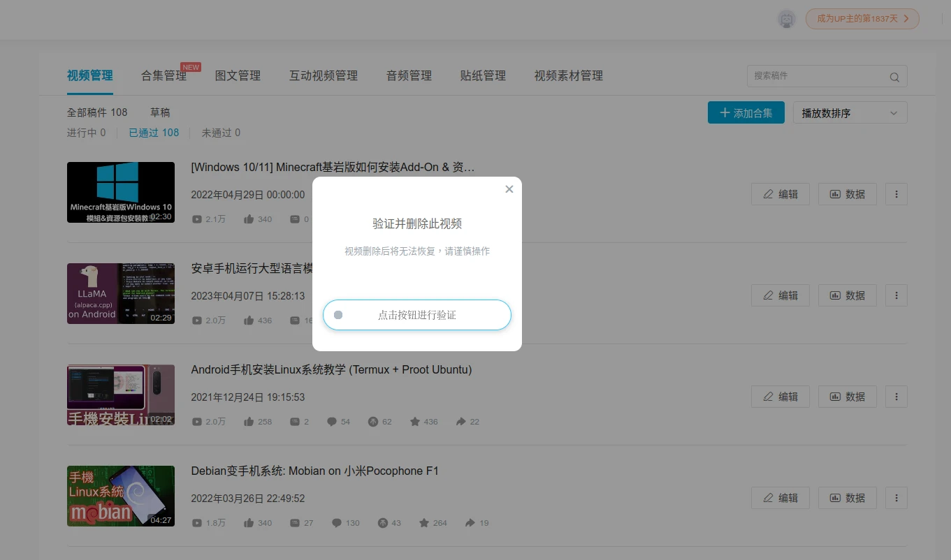The height and width of the screenshot is (560, 951).
Task: Click the search magnifier icon
Action: tap(894, 77)
